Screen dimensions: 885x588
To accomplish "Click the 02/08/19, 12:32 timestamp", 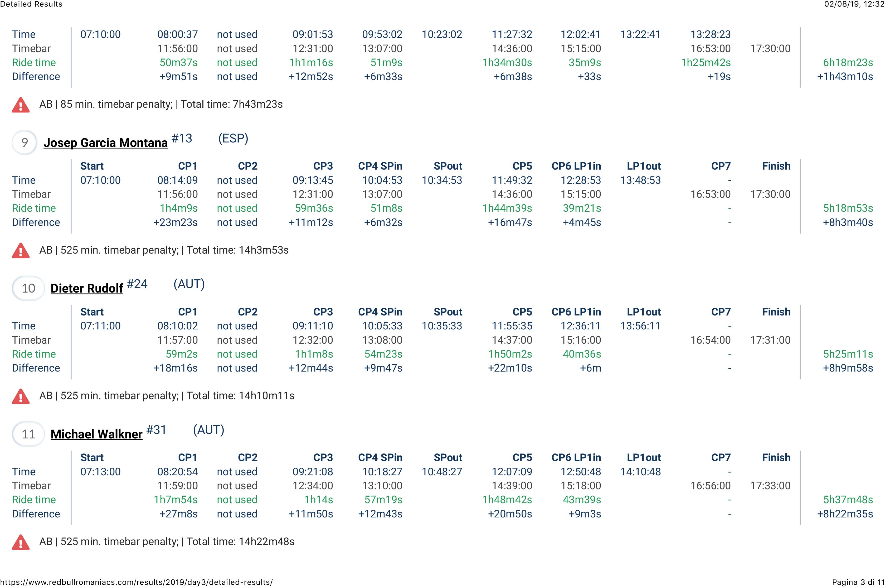I will [854, 4].
